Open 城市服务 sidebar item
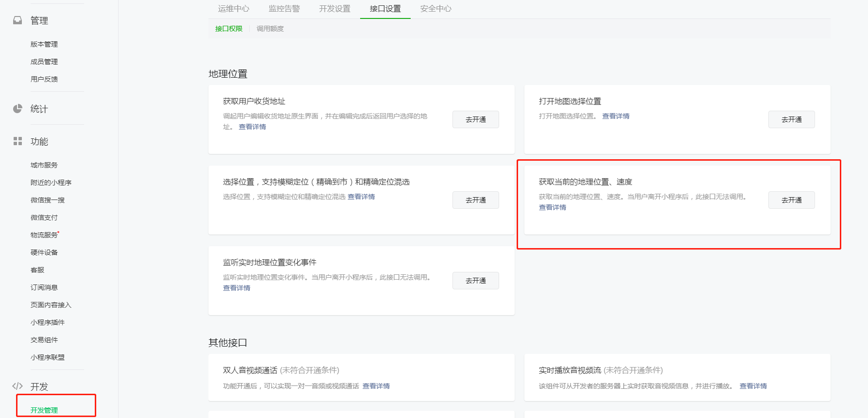This screenshot has width=868, height=418. (44, 165)
